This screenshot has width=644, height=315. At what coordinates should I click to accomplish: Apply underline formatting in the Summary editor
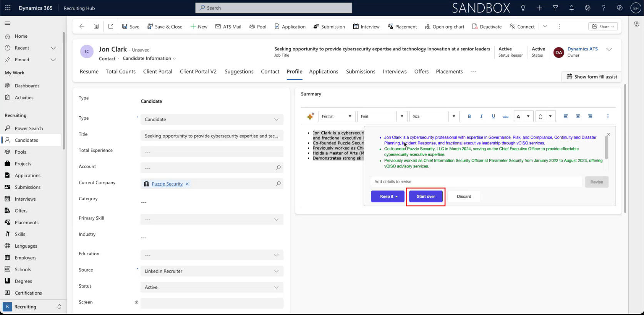[493, 116]
